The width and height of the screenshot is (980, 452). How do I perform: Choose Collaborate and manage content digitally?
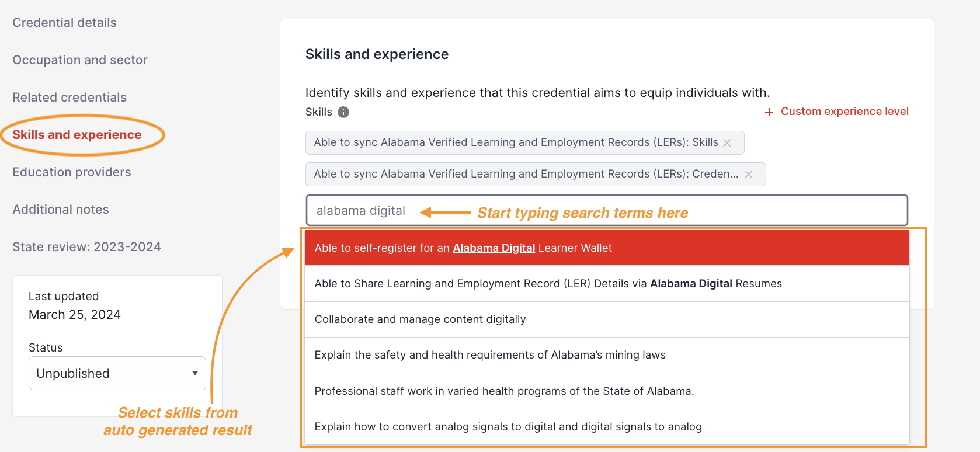(607, 319)
